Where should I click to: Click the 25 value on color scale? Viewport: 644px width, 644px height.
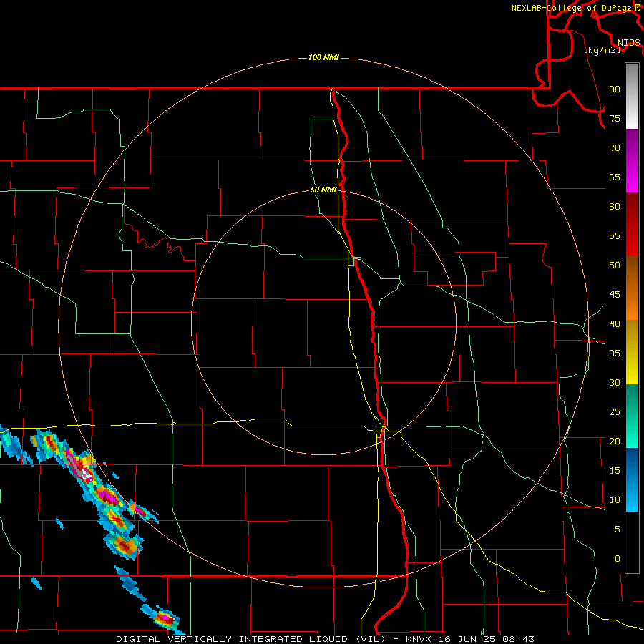[x=615, y=412]
